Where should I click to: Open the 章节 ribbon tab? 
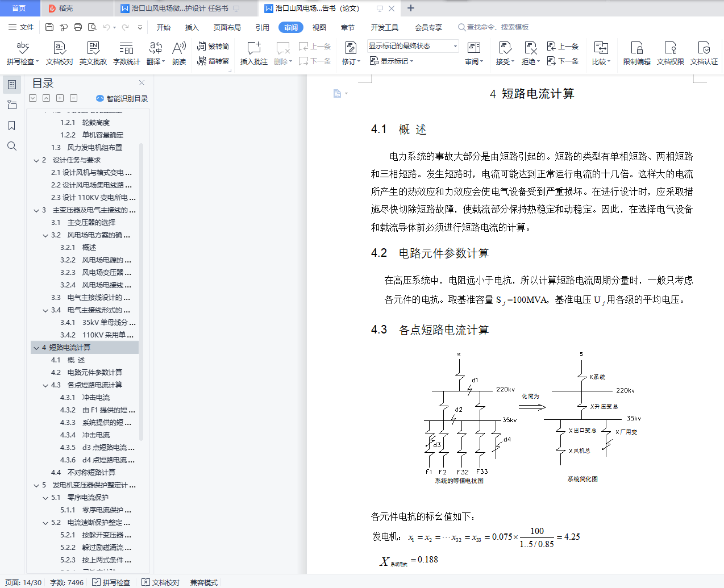point(348,27)
